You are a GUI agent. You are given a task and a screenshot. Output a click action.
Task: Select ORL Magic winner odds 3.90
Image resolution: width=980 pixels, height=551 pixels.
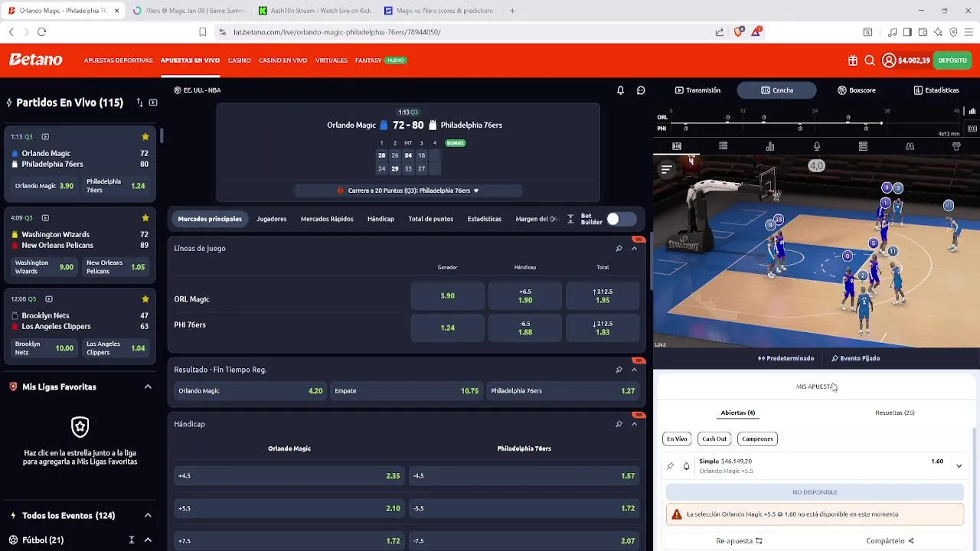pos(448,296)
